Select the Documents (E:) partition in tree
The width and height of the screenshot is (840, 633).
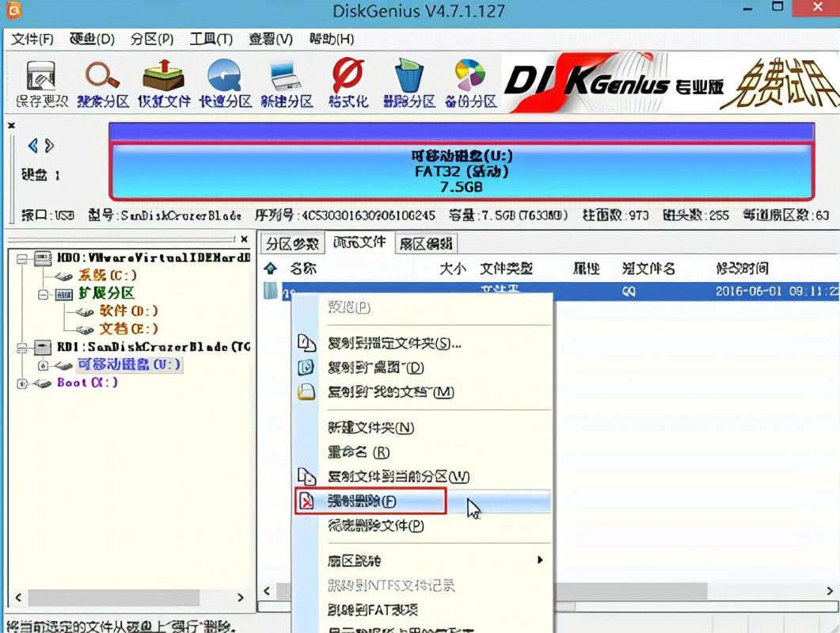128,329
